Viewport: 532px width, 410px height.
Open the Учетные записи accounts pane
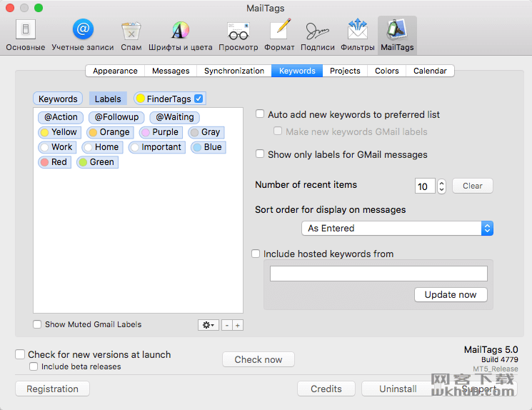tap(83, 35)
